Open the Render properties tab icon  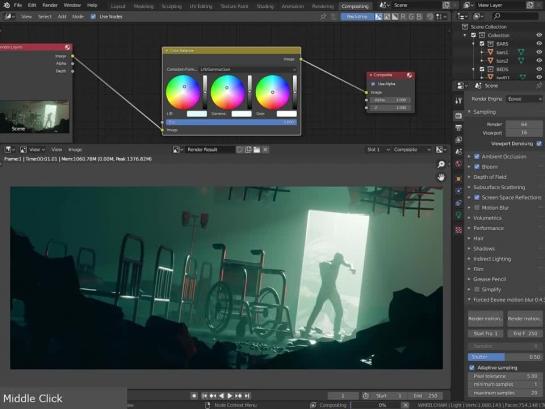click(459, 116)
